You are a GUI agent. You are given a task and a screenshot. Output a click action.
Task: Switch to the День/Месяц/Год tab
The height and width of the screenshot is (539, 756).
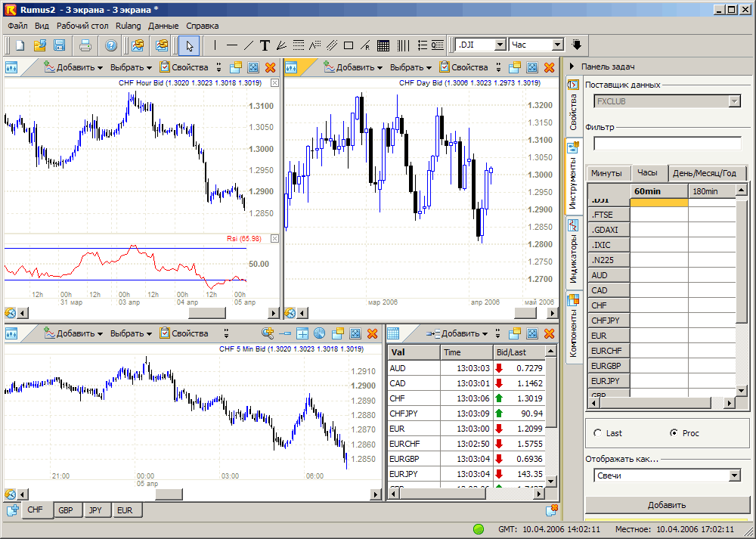[703, 173]
